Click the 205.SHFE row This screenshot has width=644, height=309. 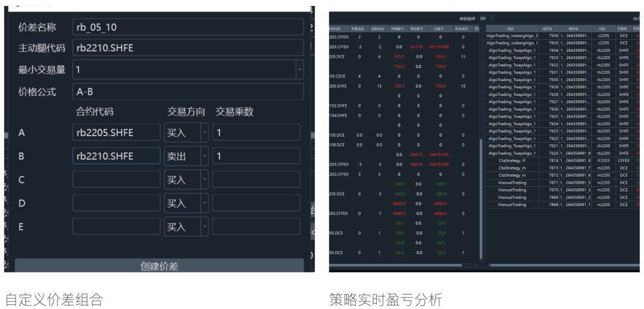404,86
